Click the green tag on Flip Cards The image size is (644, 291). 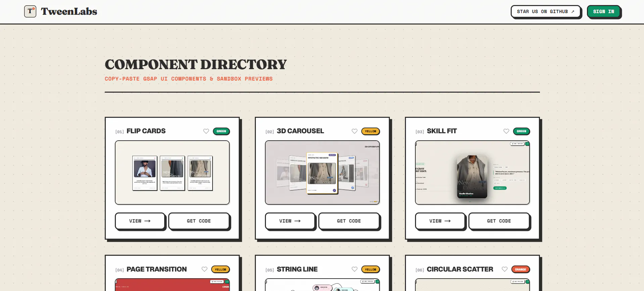221,131
